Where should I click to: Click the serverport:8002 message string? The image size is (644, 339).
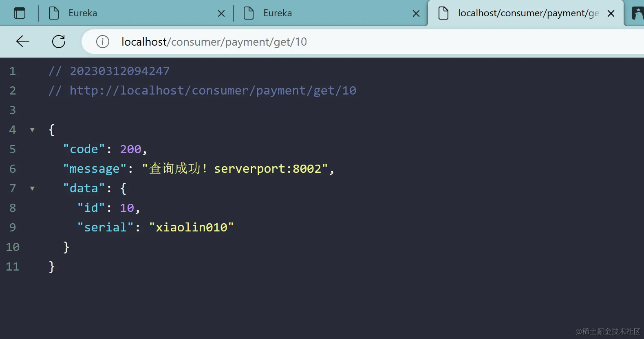235,169
